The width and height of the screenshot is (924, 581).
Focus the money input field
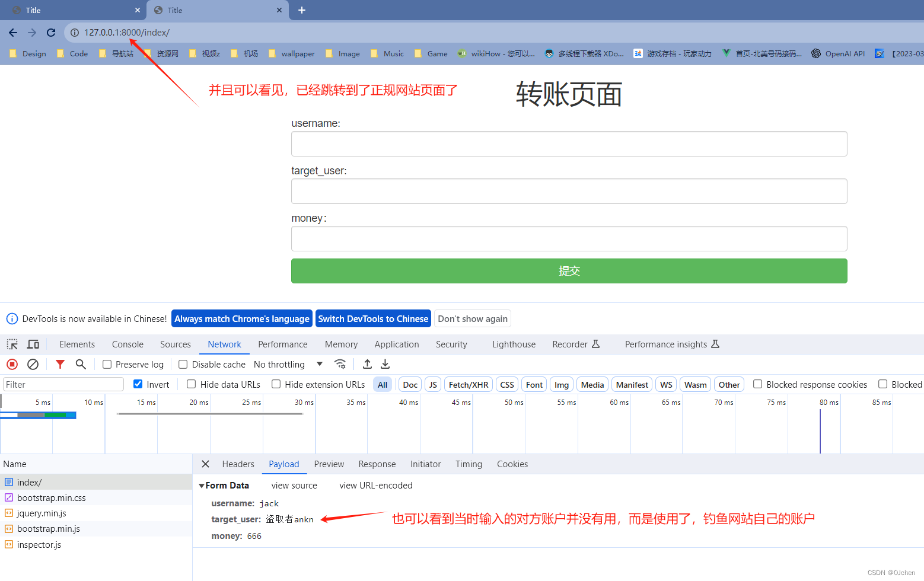tap(569, 239)
